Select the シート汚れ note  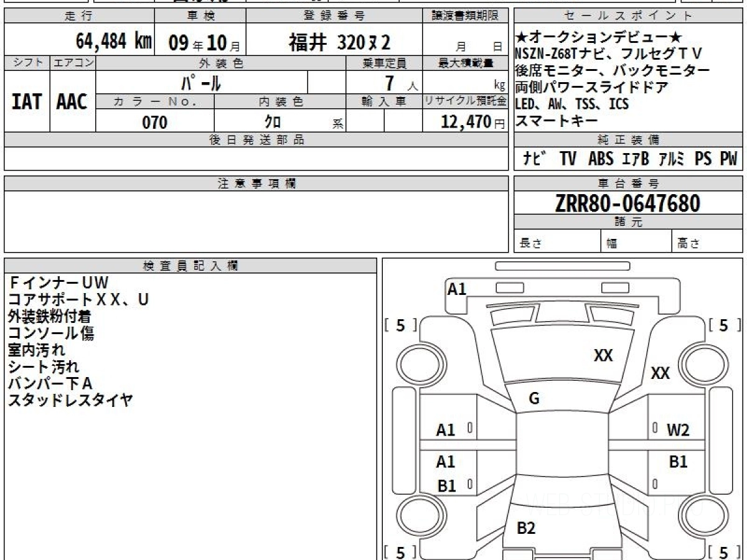click(x=44, y=367)
